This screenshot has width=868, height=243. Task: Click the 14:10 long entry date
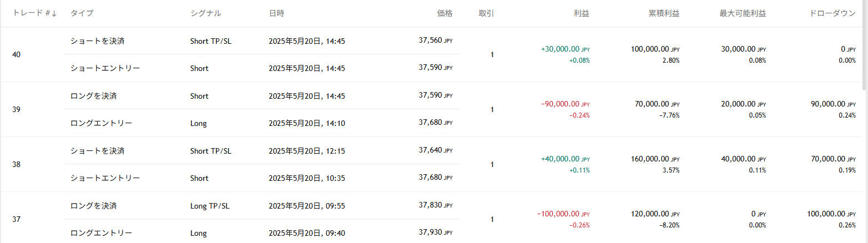point(306,123)
